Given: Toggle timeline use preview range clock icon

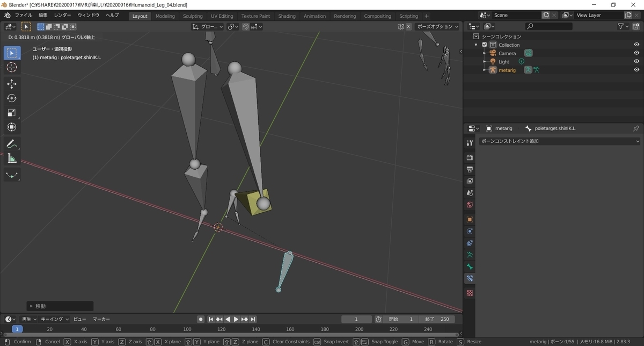Looking at the screenshot, I should tap(378, 319).
